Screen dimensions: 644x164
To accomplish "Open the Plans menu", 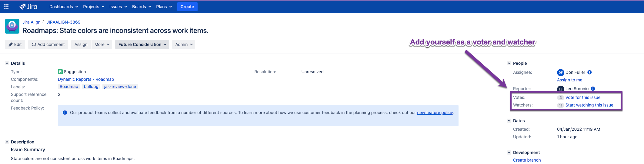I will tap(164, 7).
